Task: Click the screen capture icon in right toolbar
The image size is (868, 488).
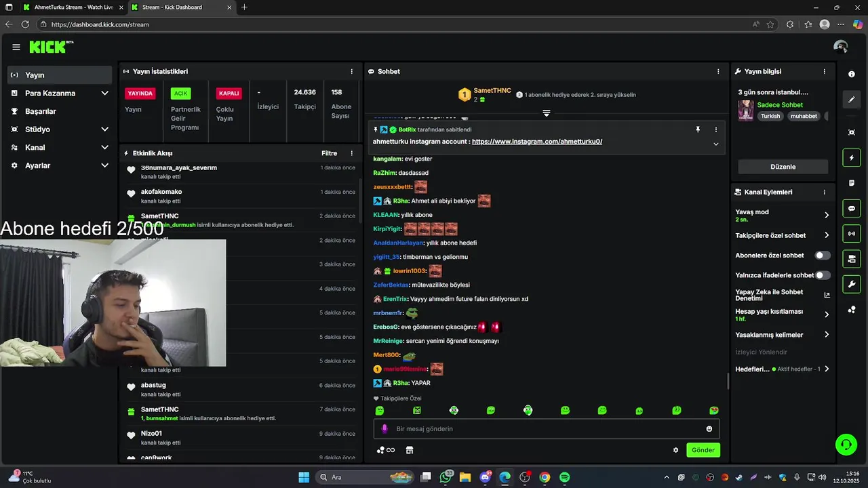Action: (x=852, y=132)
